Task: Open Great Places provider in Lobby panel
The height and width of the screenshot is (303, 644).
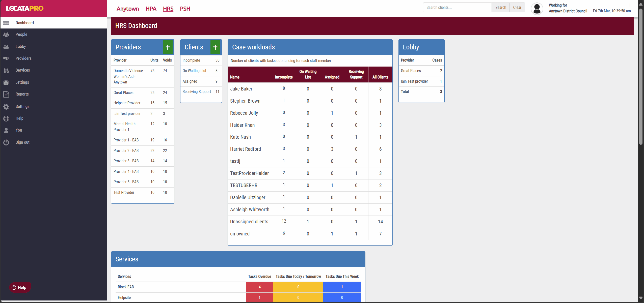Action: [x=411, y=71]
